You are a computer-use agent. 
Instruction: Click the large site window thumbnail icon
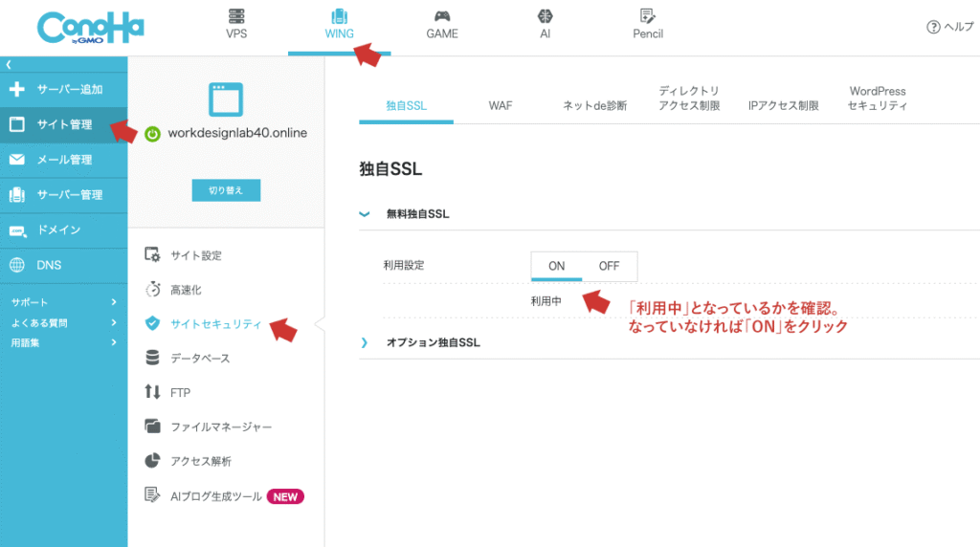click(226, 99)
